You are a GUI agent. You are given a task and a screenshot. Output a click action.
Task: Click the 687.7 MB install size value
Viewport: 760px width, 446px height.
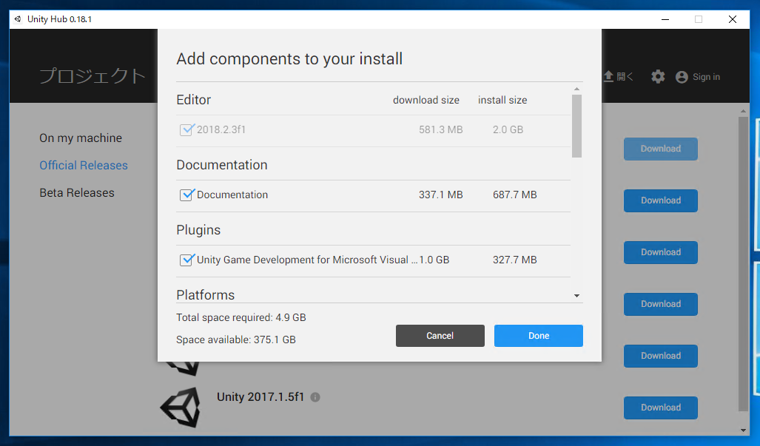click(x=515, y=194)
